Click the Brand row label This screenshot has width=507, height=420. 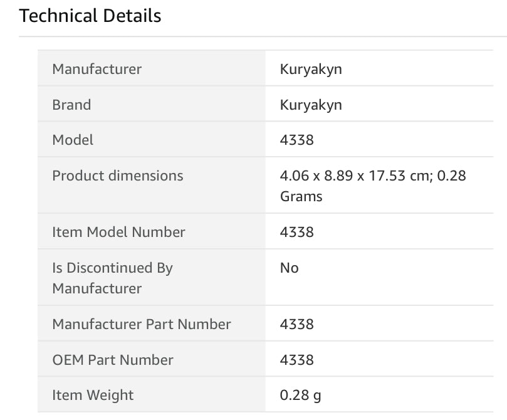point(71,105)
